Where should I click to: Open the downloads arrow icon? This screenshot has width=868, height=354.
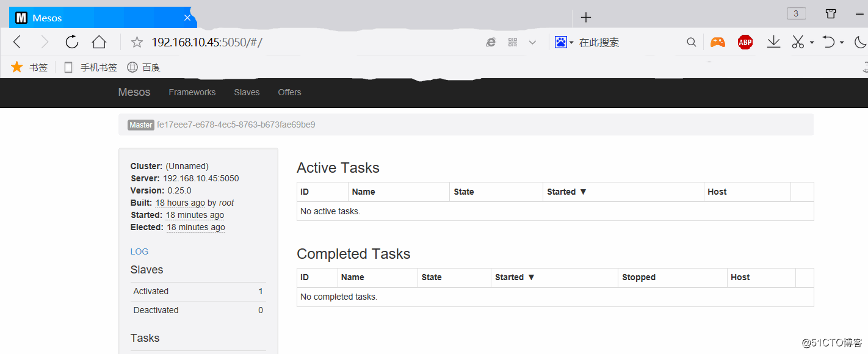(x=774, y=42)
